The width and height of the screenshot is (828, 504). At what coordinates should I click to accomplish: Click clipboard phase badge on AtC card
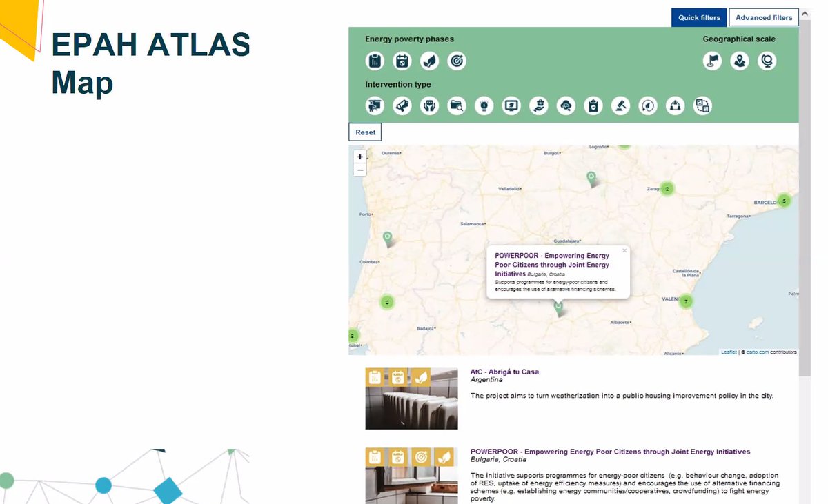(375, 377)
